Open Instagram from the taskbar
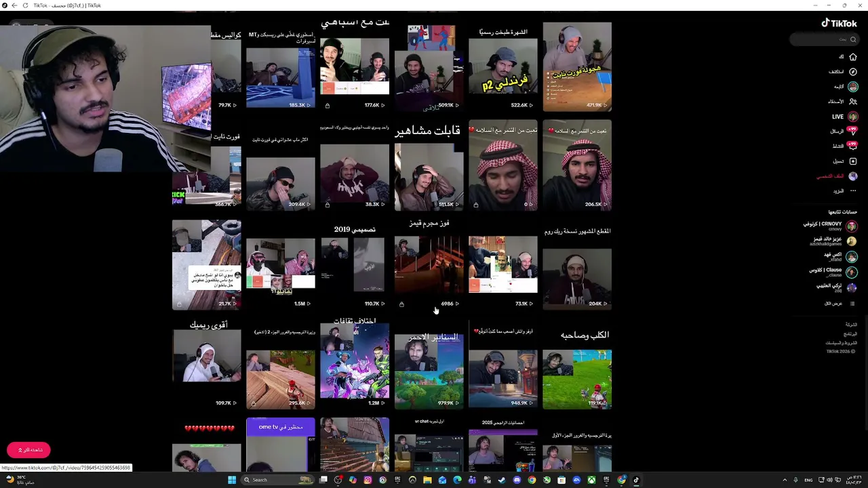 coord(368,480)
